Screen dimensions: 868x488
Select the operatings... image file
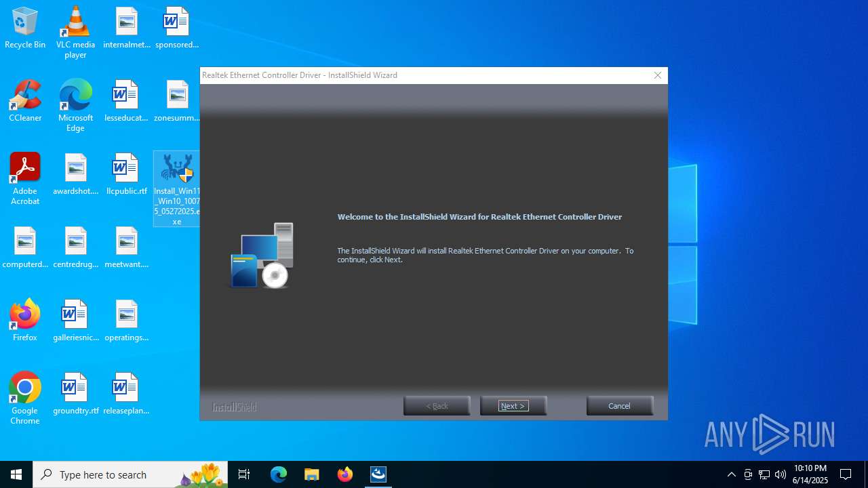tap(127, 321)
